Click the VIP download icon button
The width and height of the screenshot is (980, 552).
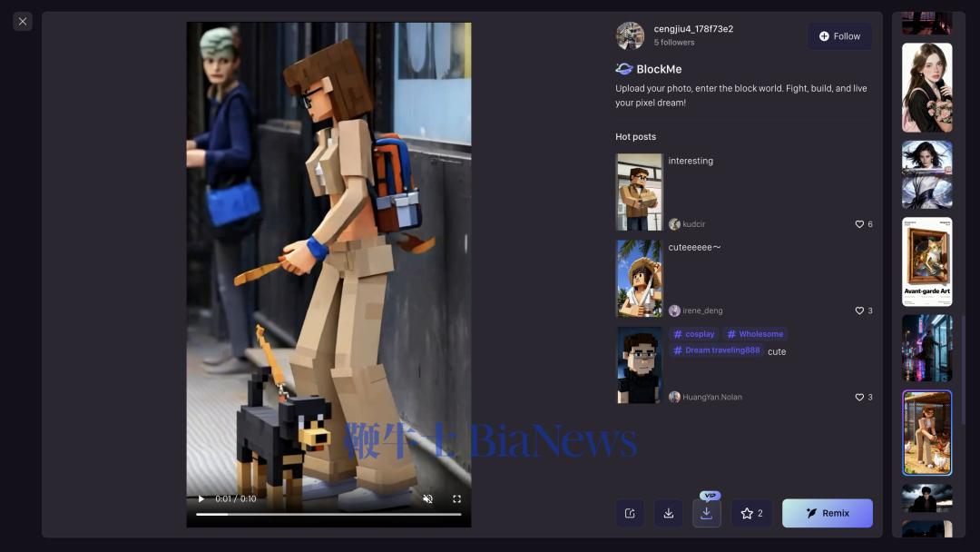[706, 514]
